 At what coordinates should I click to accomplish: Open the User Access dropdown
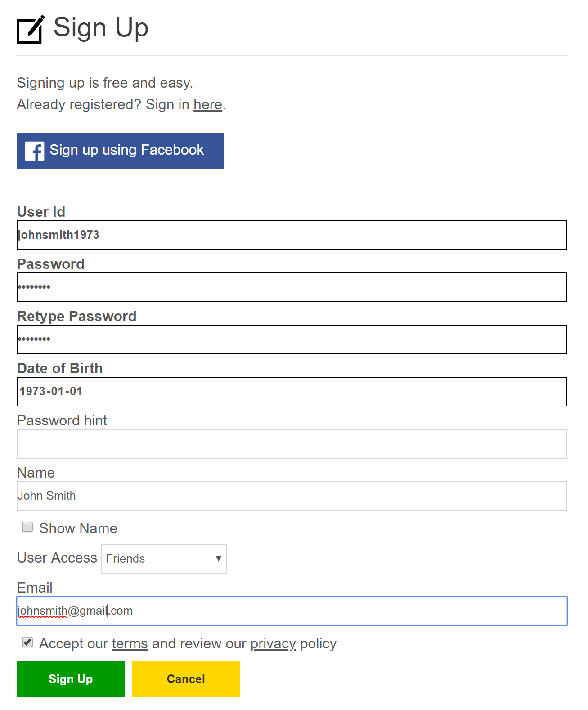[x=164, y=559]
